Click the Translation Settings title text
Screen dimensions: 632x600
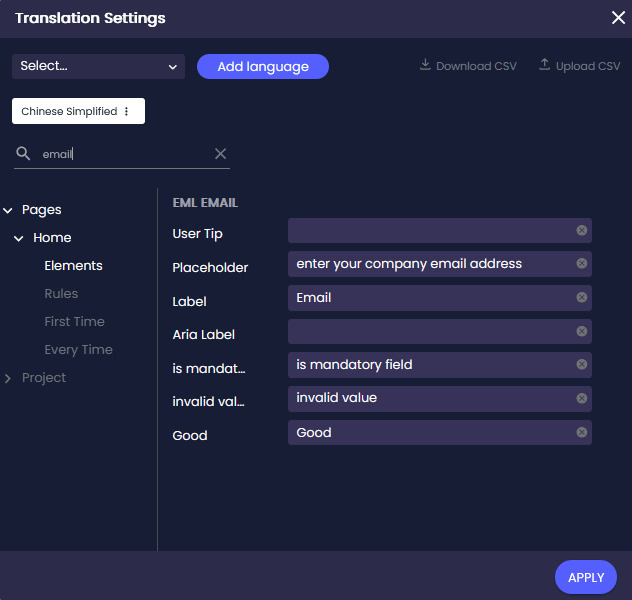point(90,18)
